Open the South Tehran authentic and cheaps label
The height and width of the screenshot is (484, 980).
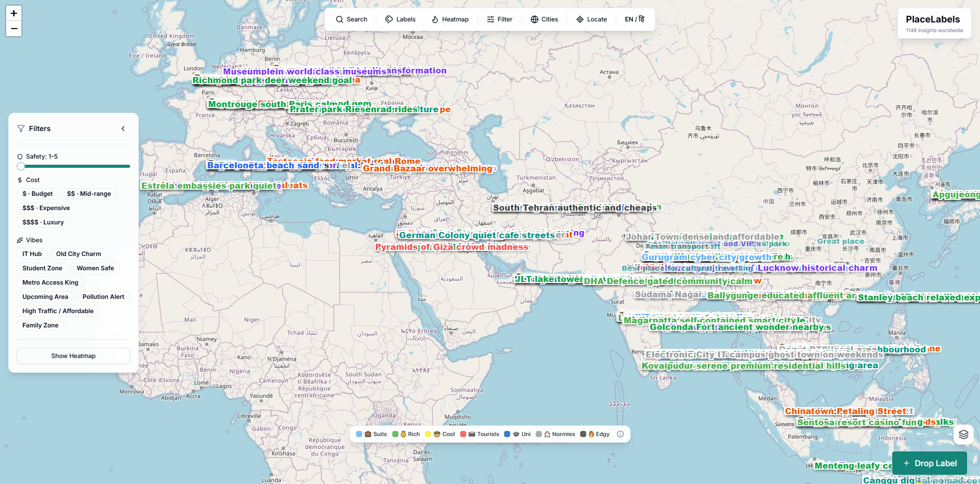[575, 208]
